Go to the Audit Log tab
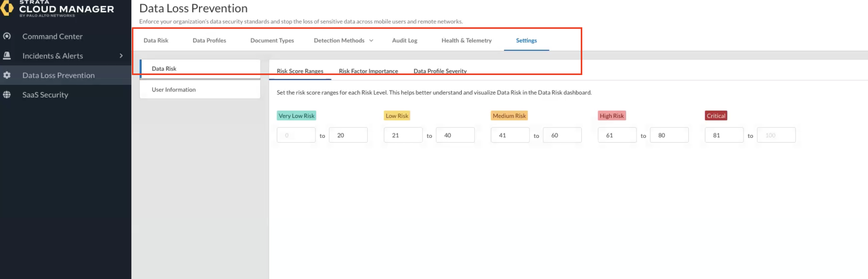Viewport: 868px width, 279px height. 404,40
